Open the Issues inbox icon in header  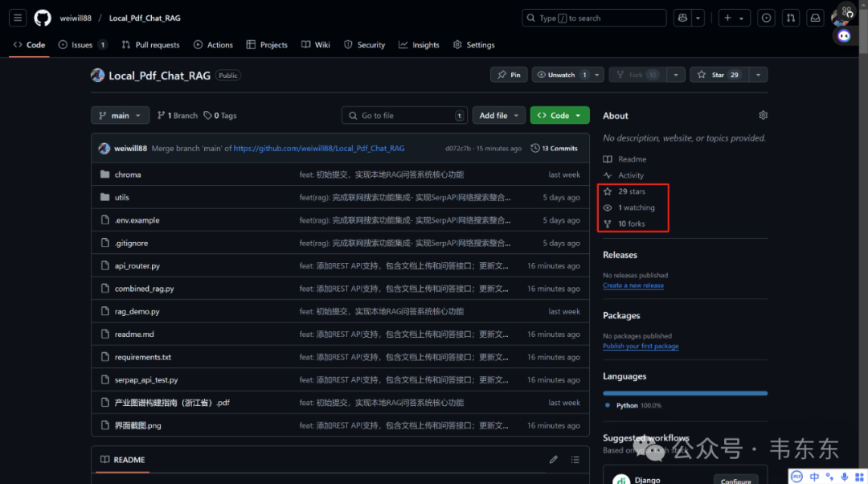766,18
